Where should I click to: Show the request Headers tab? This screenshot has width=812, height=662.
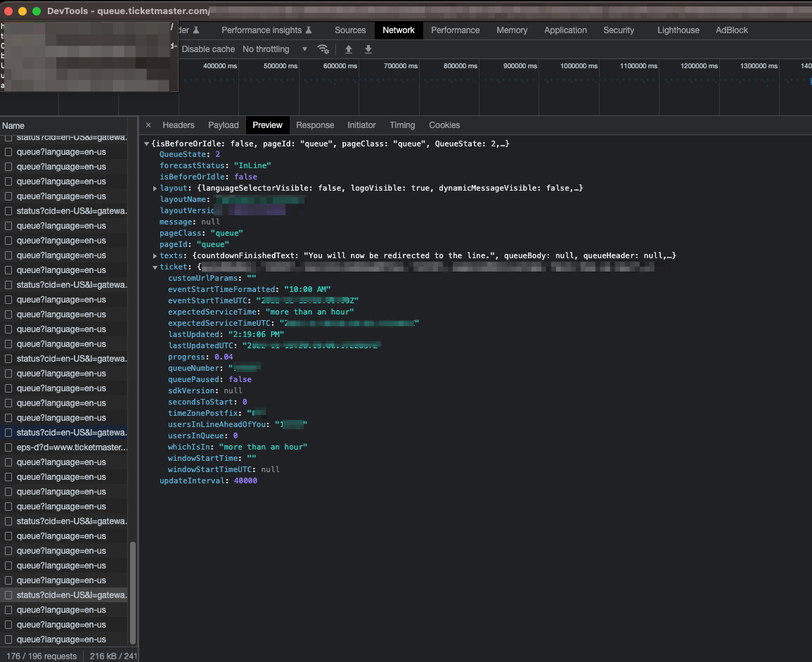click(178, 125)
